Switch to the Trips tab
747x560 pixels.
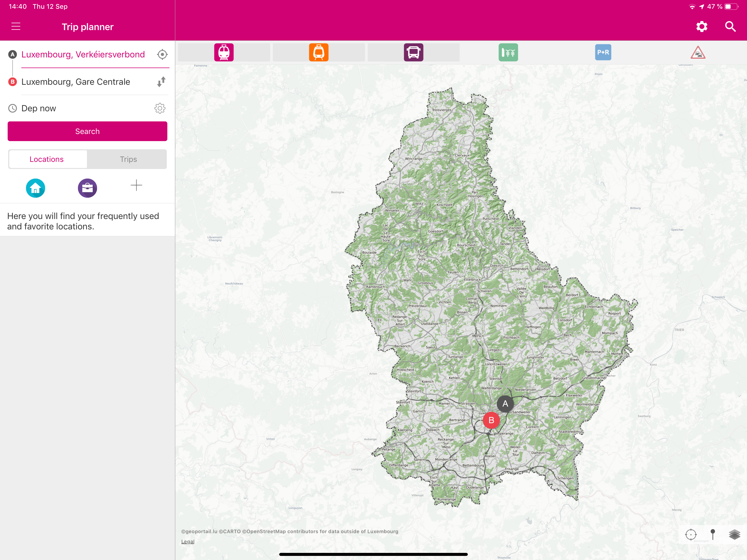point(128,159)
